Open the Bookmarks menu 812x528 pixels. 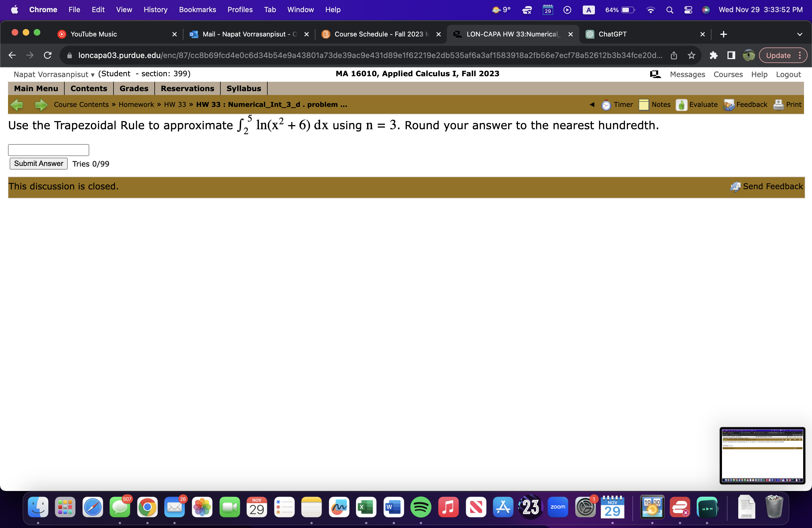tap(197, 10)
